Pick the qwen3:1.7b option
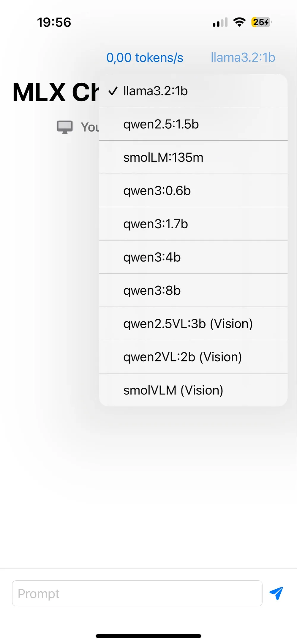Viewport: 297px width, 644px height. [193, 224]
